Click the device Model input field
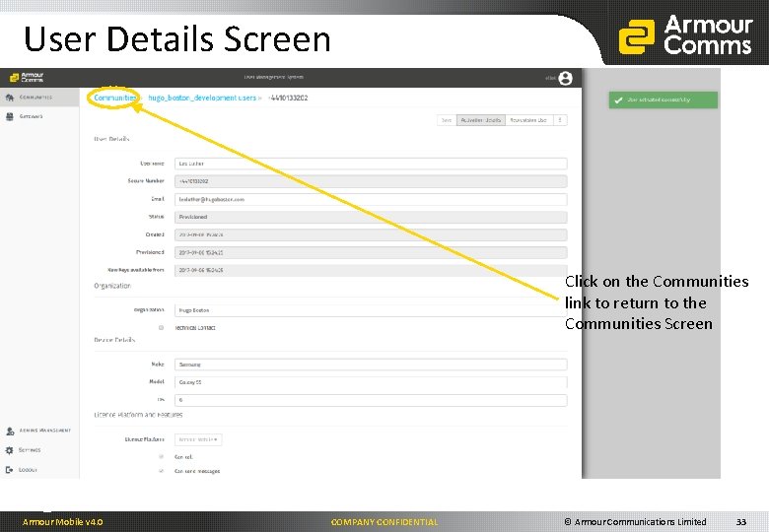The width and height of the screenshot is (769, 532). click(x=371, y=382)
